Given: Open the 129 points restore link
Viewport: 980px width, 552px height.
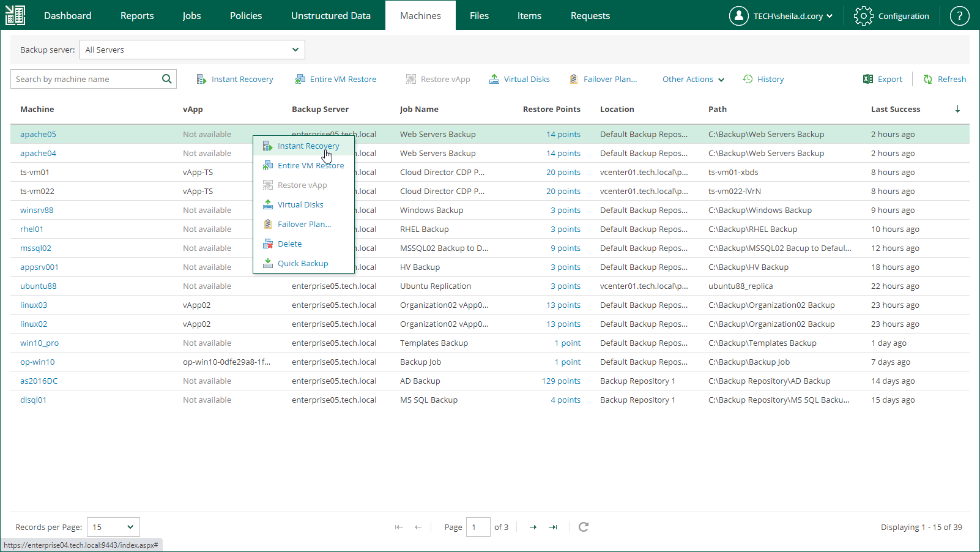Looking at the screenshot, I should click(560, 381).
